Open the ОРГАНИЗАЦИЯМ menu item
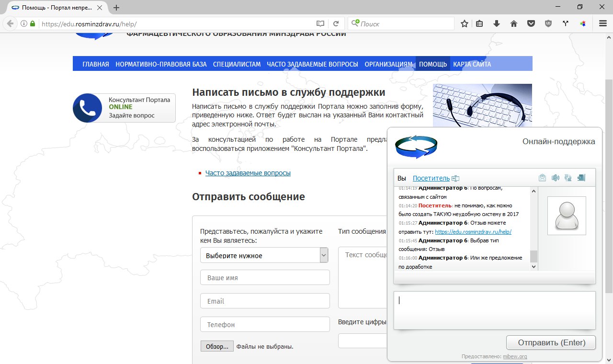613x364 pixels. [x=388, y=64]
